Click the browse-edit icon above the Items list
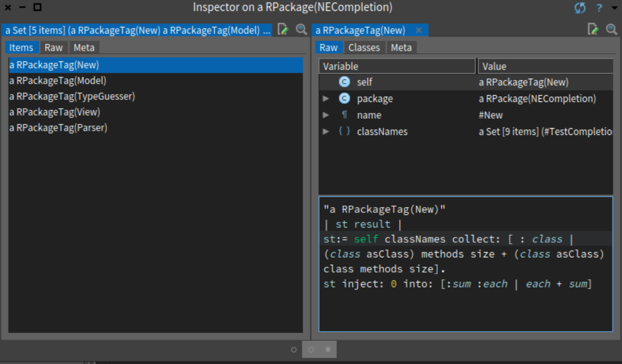 point(283,30)
